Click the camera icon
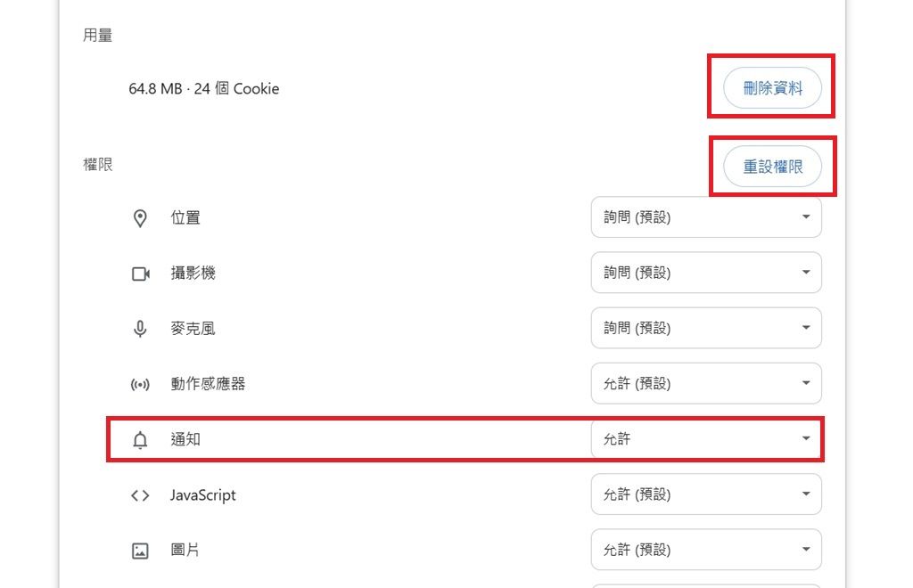Screen dimensions: 913x588 tap(140, 274)
